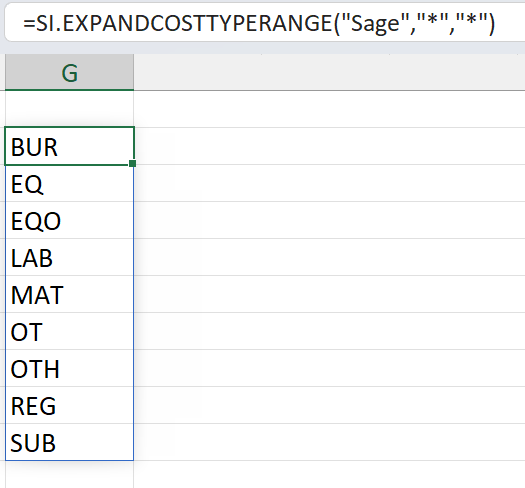This screenshot has height=488, width=525.
Task: Click the "Sage" argument in the formula
Action: pos(375,24)
